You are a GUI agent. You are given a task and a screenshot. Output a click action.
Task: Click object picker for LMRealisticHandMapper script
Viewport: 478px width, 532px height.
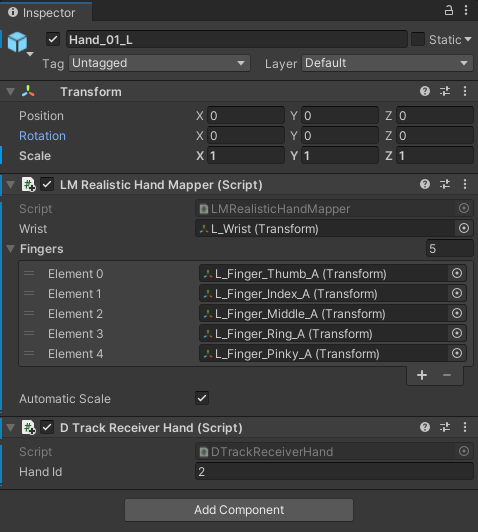click(464, 208)
